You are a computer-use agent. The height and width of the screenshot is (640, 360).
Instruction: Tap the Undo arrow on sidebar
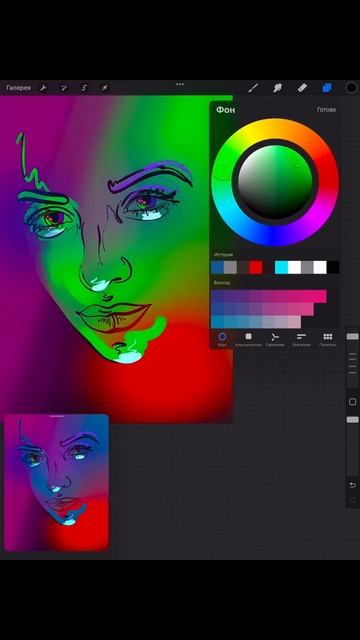[x=353, y=485]
